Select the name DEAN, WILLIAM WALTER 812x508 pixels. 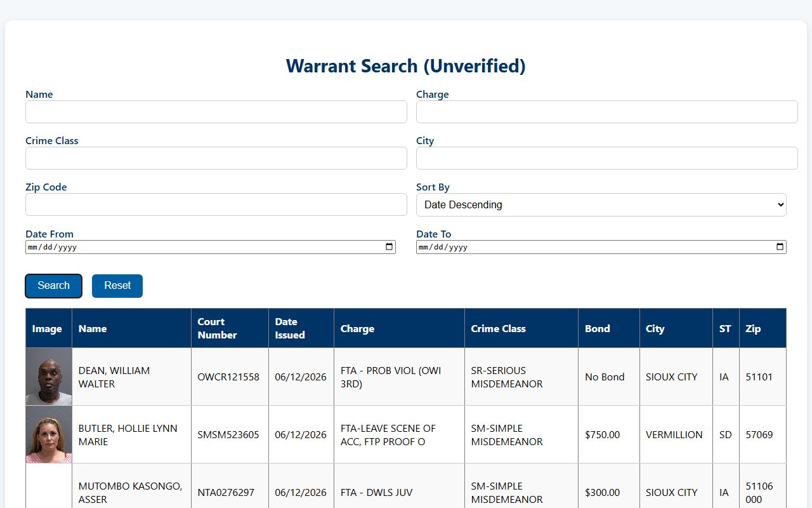click(x=114, y=377)
